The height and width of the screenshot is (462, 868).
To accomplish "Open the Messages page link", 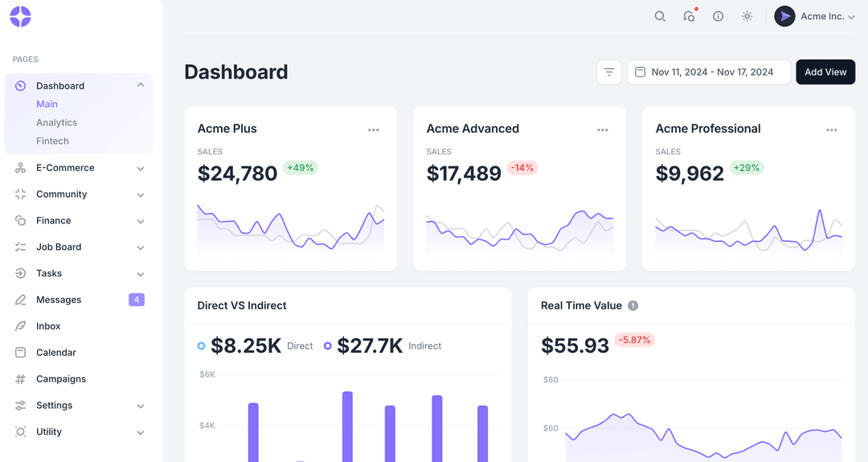I will click(x=59, y=300).
